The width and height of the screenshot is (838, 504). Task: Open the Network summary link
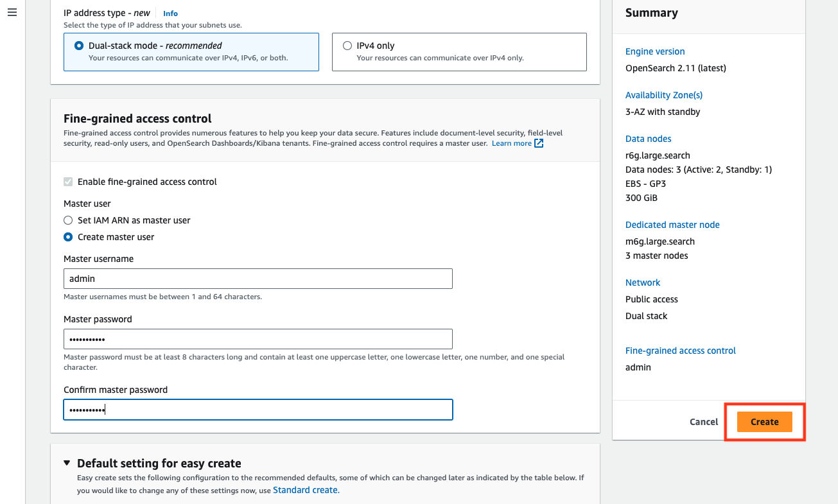coord(642,282)
